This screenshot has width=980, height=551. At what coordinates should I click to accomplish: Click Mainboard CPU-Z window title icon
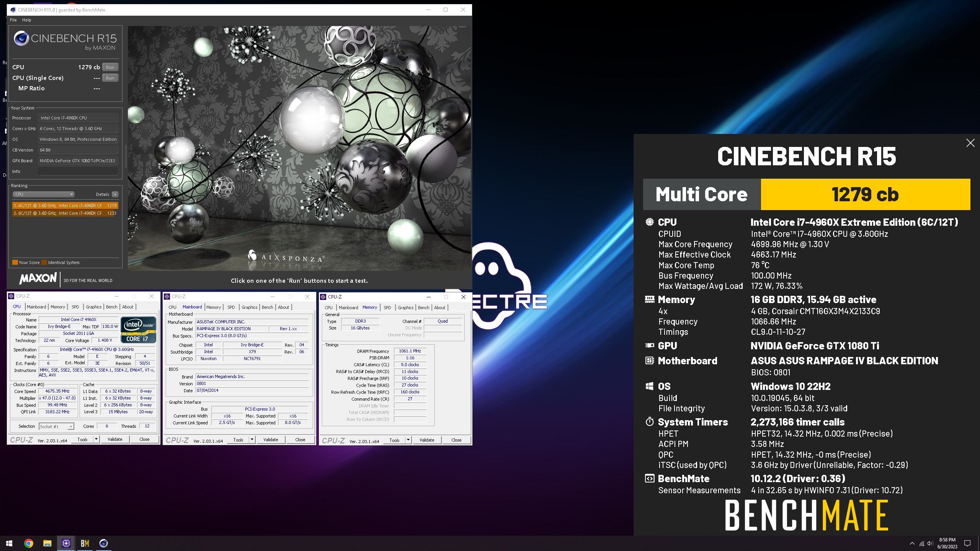[x=167, y=297]
